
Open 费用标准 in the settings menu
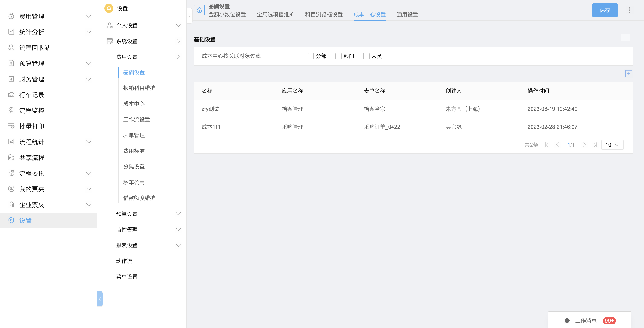coord(134,151)
